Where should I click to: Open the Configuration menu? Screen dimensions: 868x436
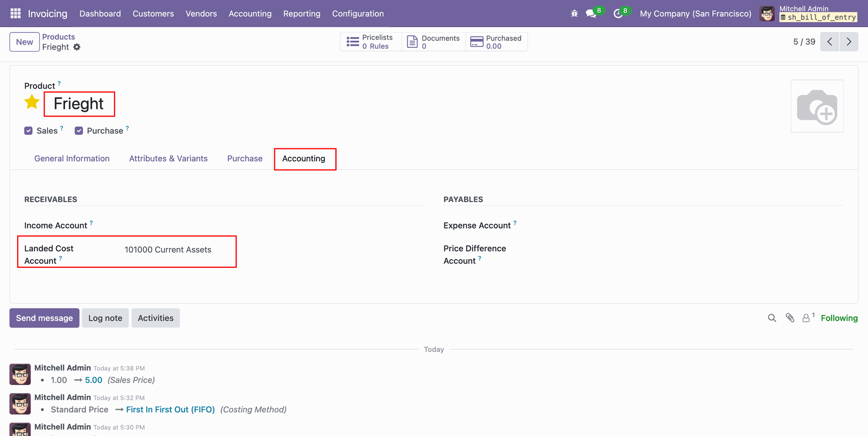[x=358, y=14]
